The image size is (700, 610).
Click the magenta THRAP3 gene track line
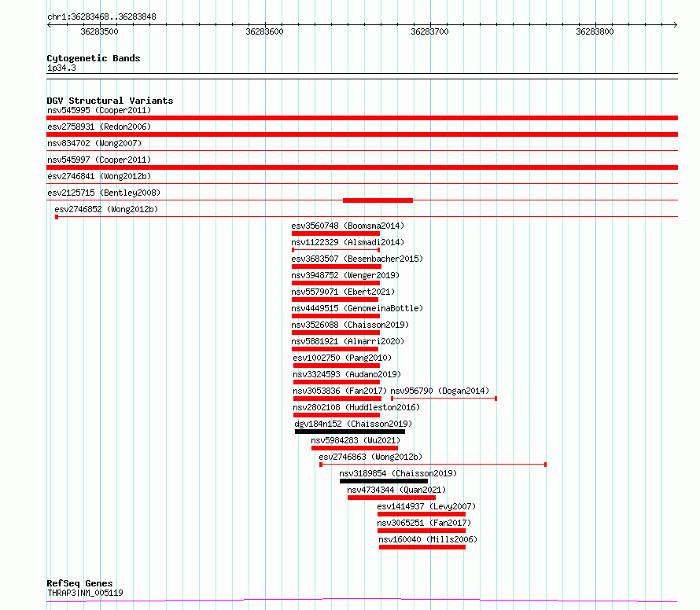[362, 600]
